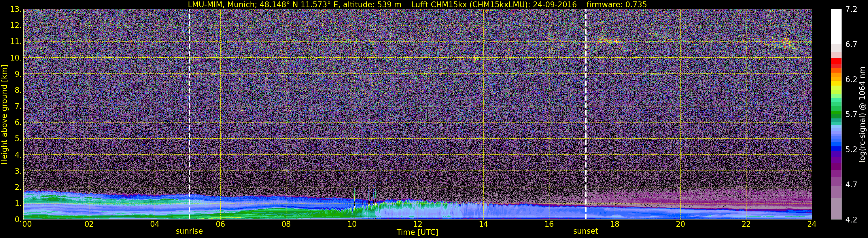The height and width of the screenshot is (238, 868).
Task: Click the 3. height axis tick label
Action: 18,171
